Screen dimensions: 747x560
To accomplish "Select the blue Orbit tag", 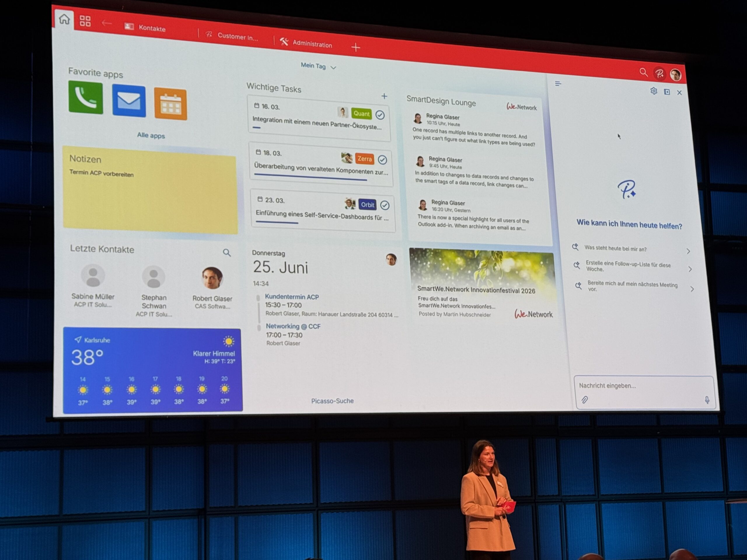I will click(367, 204).
